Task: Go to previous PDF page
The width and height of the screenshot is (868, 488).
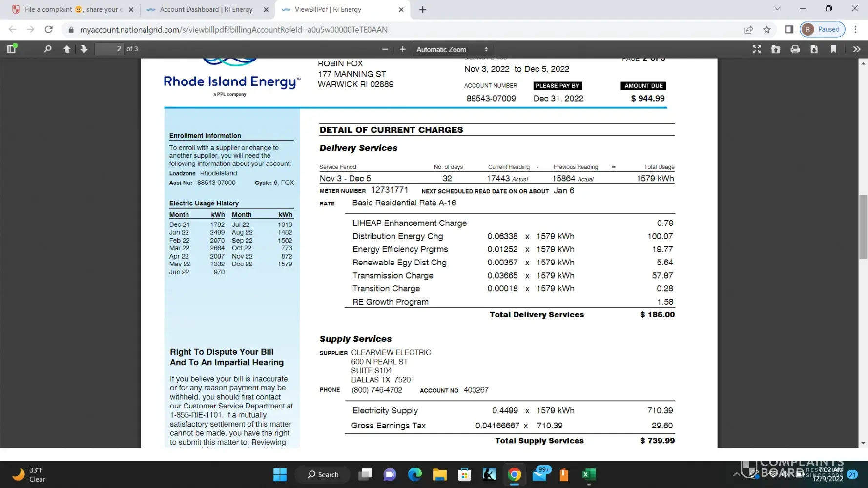Action: pos(67,49)
